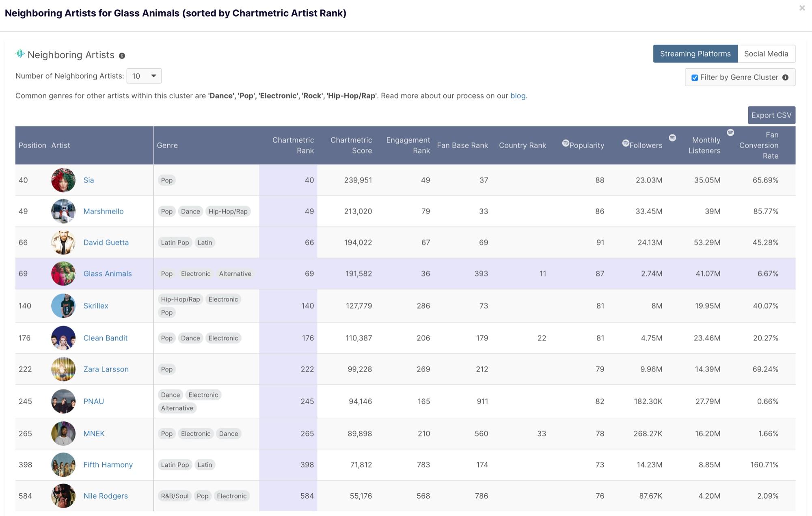Click the Spotify icon beside Popularity header
This screenshot has height=516, width=812.
click(x=565, y=143)
